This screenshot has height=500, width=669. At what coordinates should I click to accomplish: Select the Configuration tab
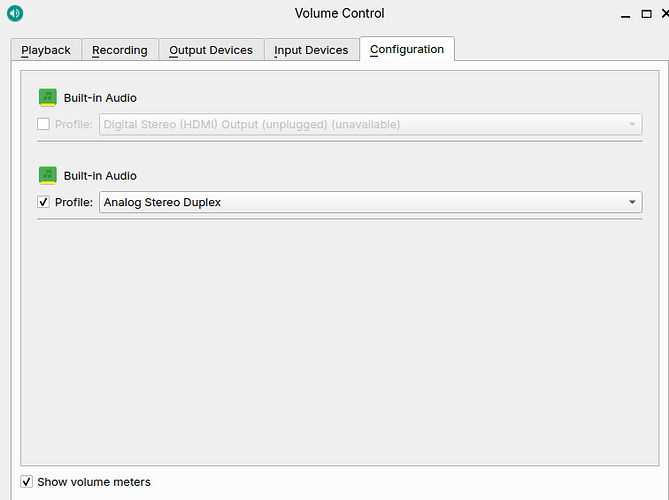pos(406,49)
